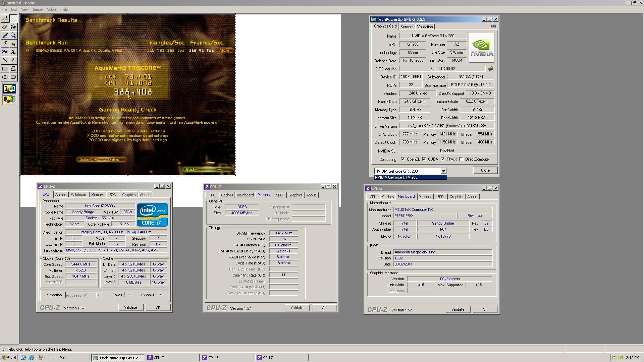
Task: Click the BIOS save chip icon in GPU-Z
Action: tap(491, 69)
